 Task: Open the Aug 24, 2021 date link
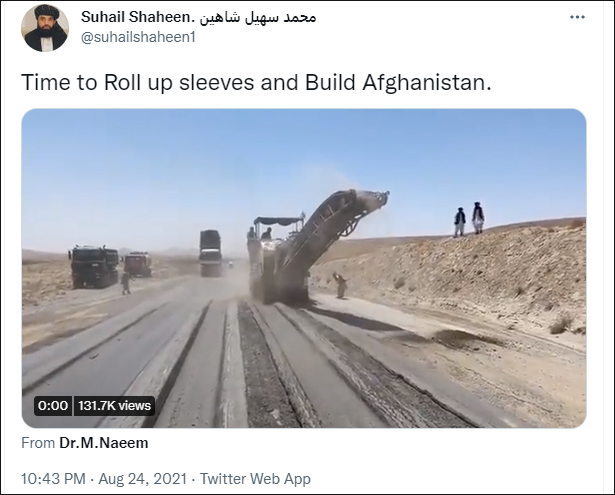pyautogui.click(x=142, y=479)
